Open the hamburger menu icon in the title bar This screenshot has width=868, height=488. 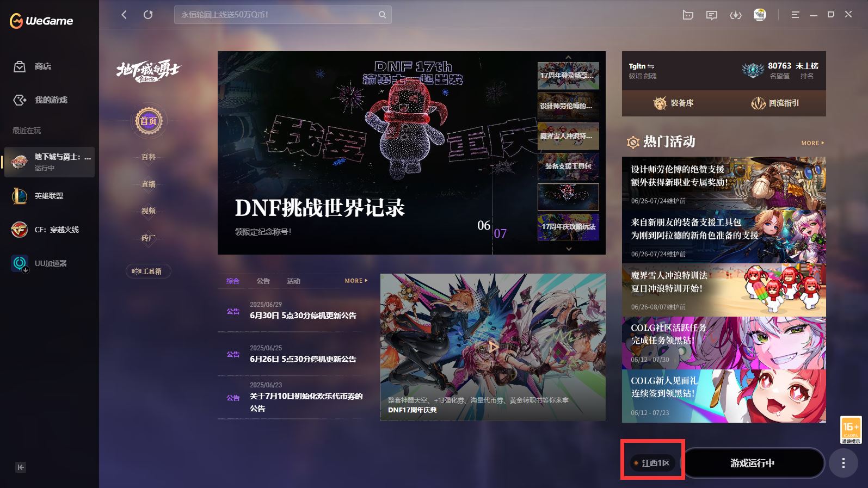coord(795,15)
